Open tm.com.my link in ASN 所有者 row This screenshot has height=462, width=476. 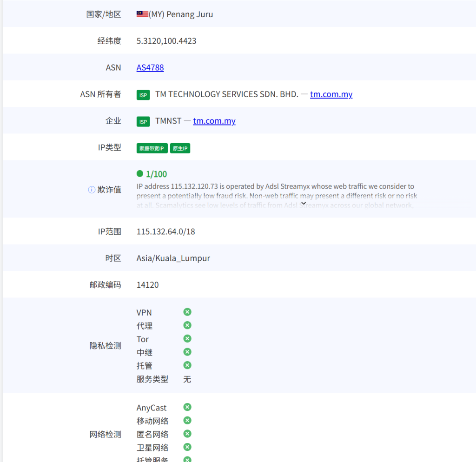pyautogui.click(x=331, y=94)
